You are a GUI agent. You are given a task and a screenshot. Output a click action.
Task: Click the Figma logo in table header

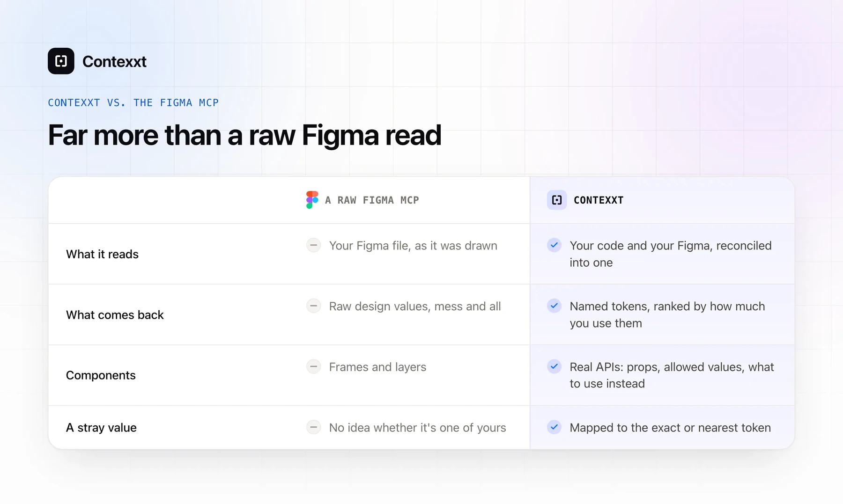(312, 200)
